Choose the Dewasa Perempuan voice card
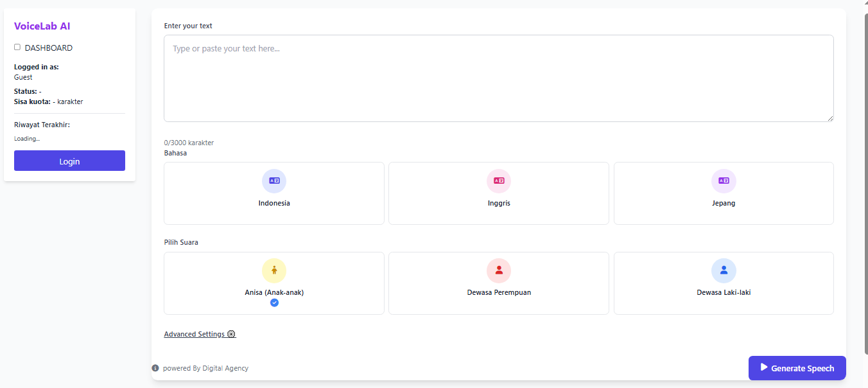 (499, 283)
